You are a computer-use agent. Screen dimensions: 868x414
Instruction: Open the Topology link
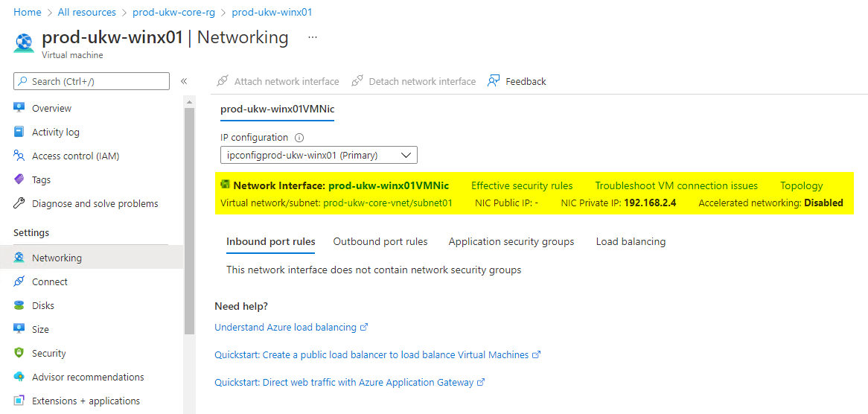(801, 185)
